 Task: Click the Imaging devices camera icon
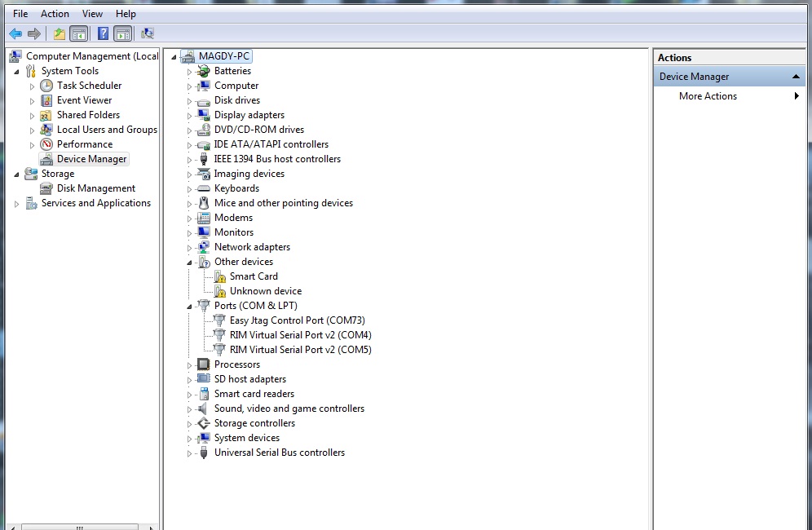click(204, 174)
